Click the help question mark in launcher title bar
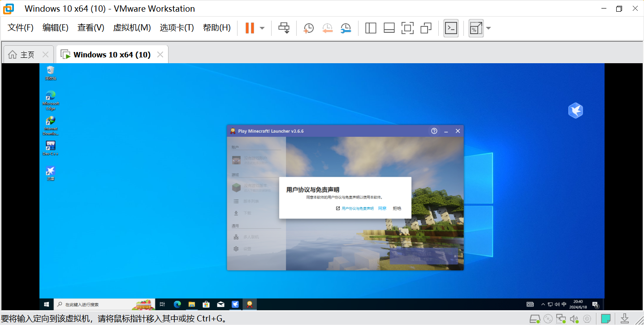 click(434, 131)
